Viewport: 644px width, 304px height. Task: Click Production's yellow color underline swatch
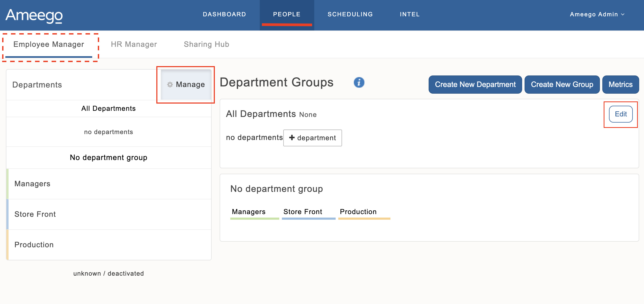(x=364, y=219)
